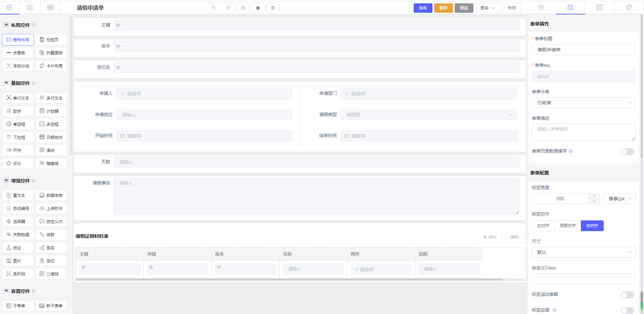Click the 预览 preview button

coord(464,8)
